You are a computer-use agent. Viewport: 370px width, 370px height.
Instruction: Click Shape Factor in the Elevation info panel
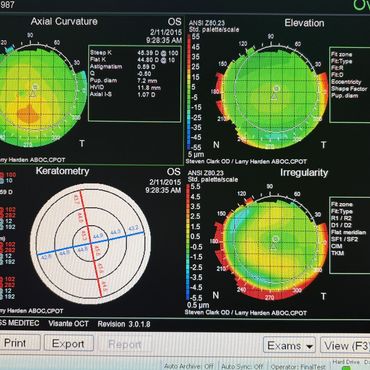tap(349, 89)
